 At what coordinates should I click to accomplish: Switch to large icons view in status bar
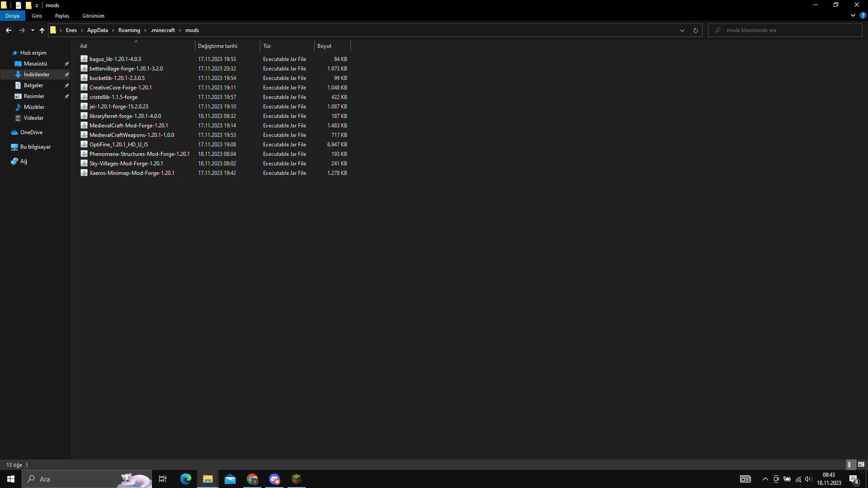pos(861,465)
